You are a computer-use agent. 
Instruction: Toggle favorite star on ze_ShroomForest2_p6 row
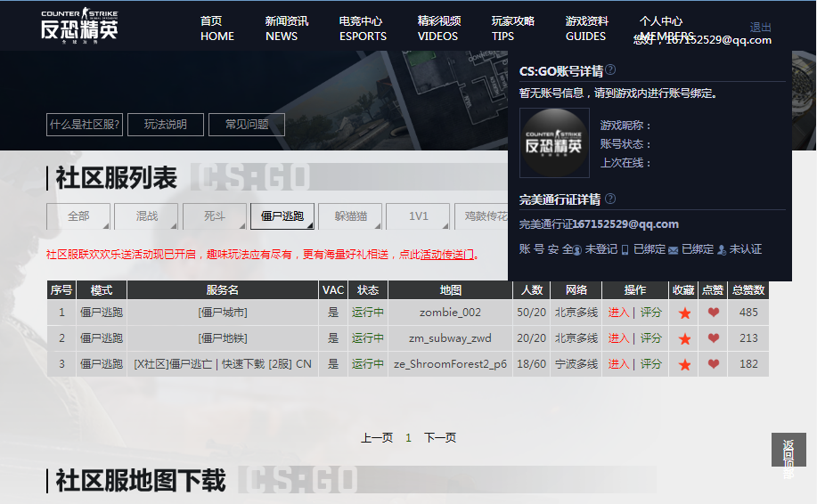coord(684,364)
